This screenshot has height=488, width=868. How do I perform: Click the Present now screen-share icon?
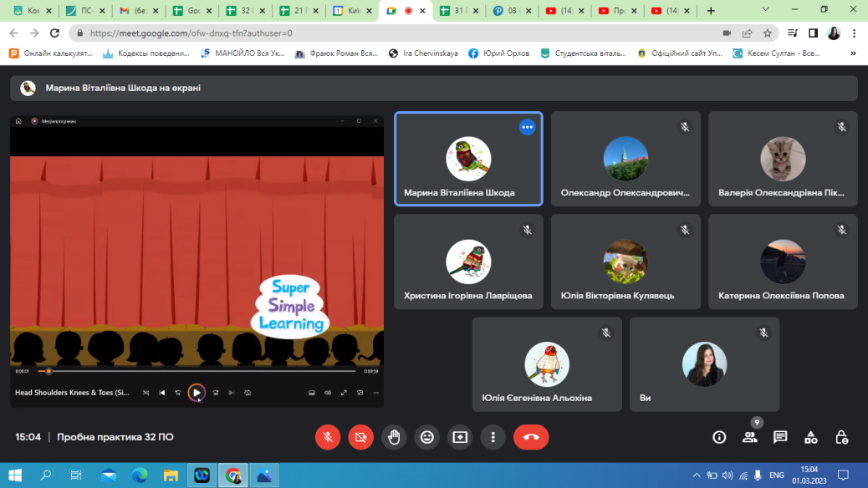pyautogui.click(x=460, y=437)
